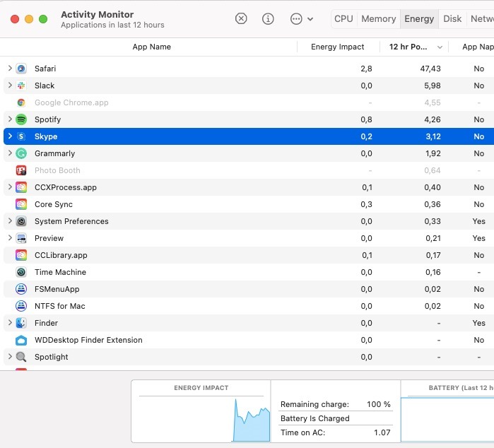Click the 47,43 power value for Safari
This screenshot has width=494, height=448.
[430, 69]
